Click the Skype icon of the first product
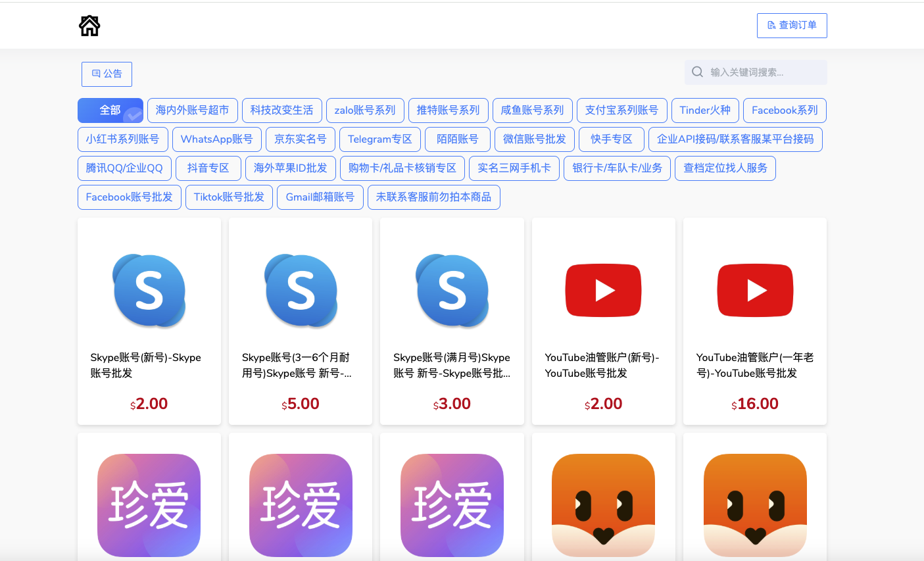Viewport: 924px width, 561px height. click(x=149, y=290)
